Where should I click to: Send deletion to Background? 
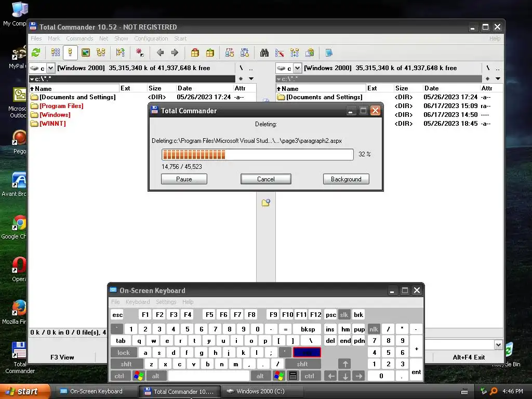(x=346, y=179)
